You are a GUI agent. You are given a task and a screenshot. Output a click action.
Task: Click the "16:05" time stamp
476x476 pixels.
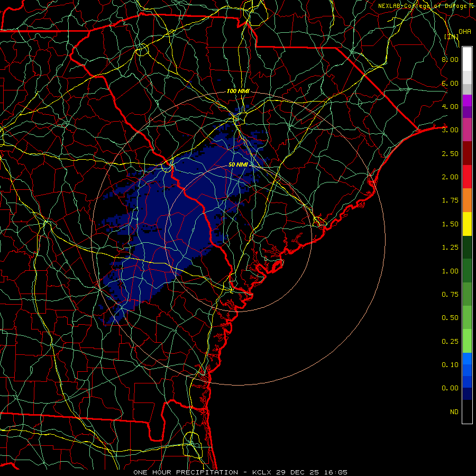click(336, 472)
